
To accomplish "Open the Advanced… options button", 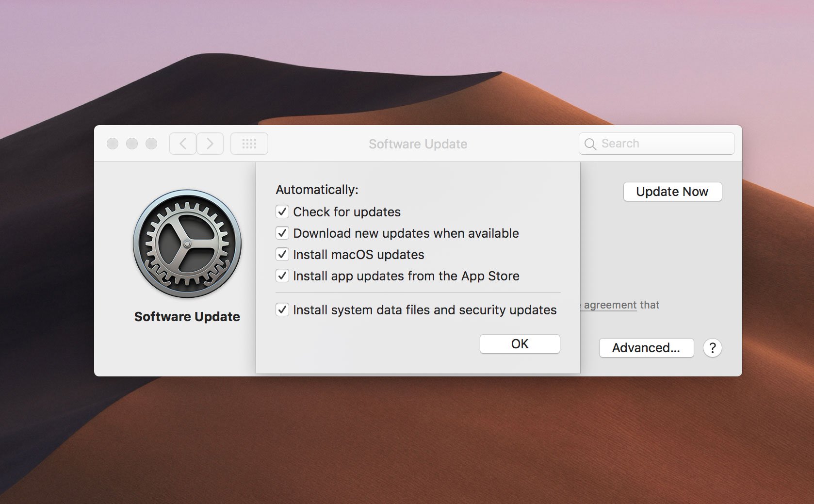I will [x=647, y=348].
